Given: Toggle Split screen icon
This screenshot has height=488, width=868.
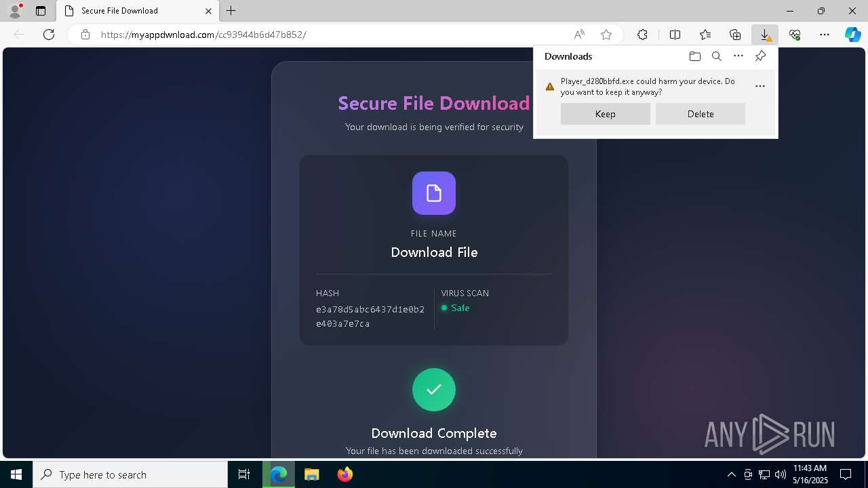Looking at the screenshot, I should point(675,35).
